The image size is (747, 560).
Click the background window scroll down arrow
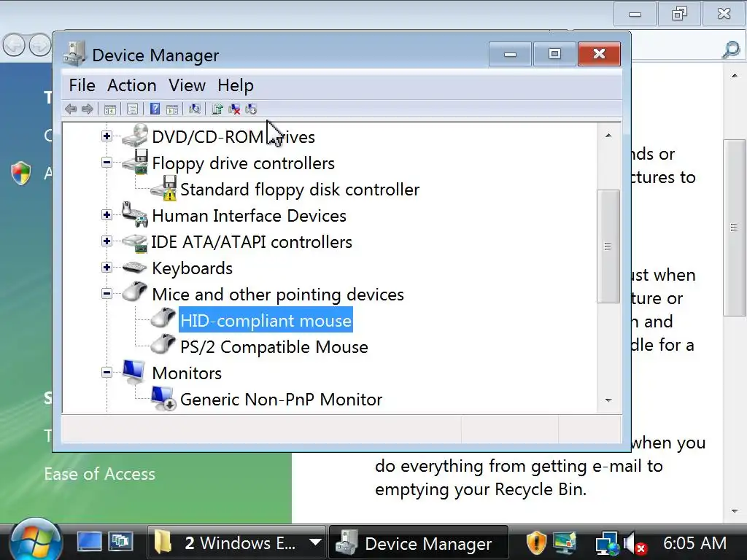pyautogui.click(x=735, y=511)
